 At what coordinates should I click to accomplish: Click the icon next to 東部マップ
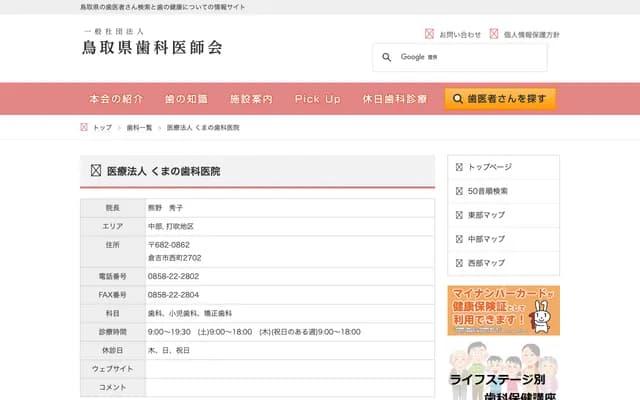pos(459,215)
